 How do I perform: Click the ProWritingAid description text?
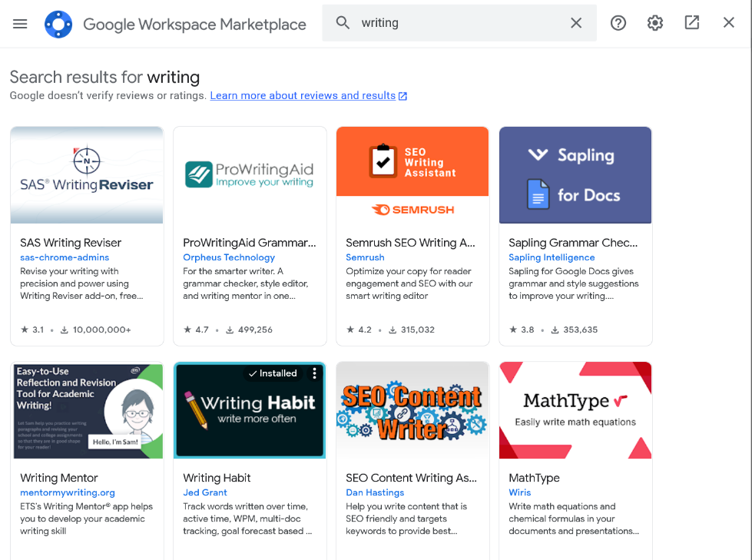click(x=246, y=283)
